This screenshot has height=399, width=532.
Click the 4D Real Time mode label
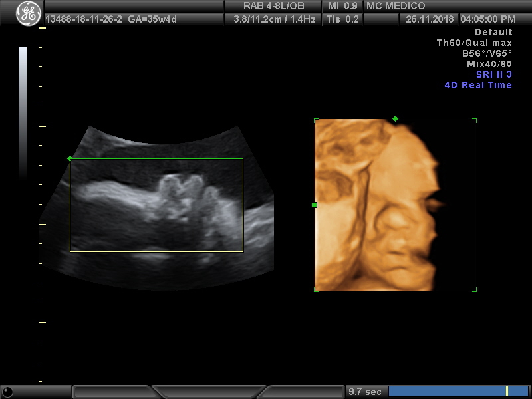478,85
